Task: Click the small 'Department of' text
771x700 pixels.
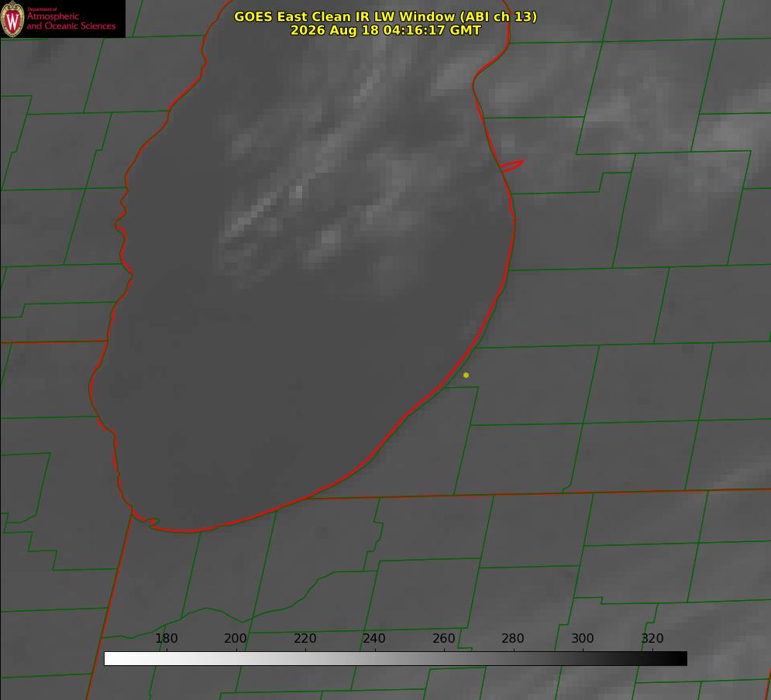Action: (42, 9)
